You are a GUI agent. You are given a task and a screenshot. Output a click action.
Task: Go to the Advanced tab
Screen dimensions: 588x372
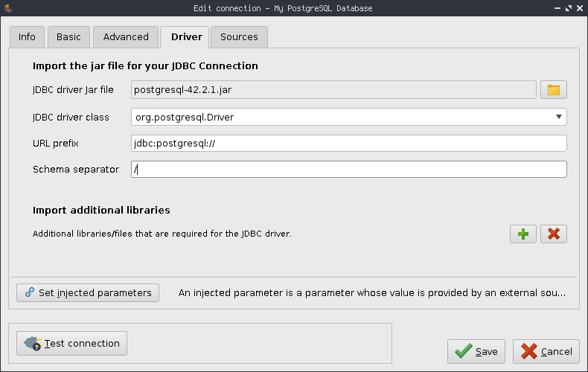[126, 37]
